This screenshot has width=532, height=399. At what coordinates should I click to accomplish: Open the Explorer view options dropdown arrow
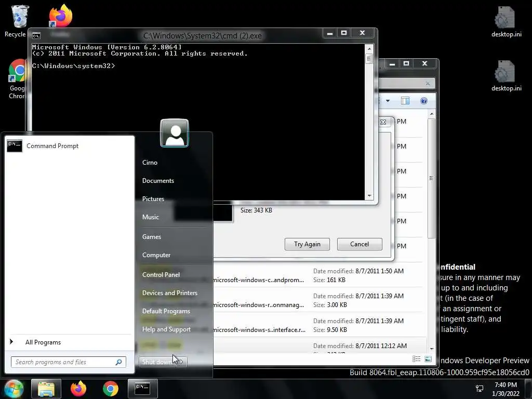[388, 101]
